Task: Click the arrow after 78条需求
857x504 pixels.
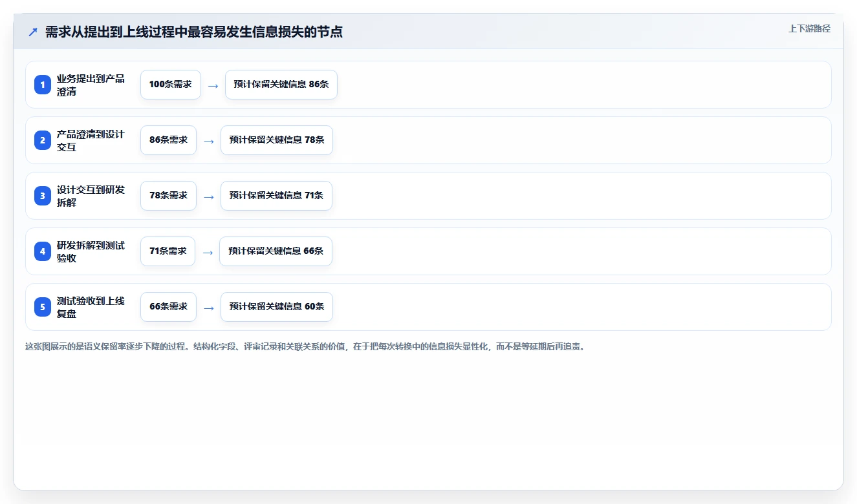Action: click(208, 196)
